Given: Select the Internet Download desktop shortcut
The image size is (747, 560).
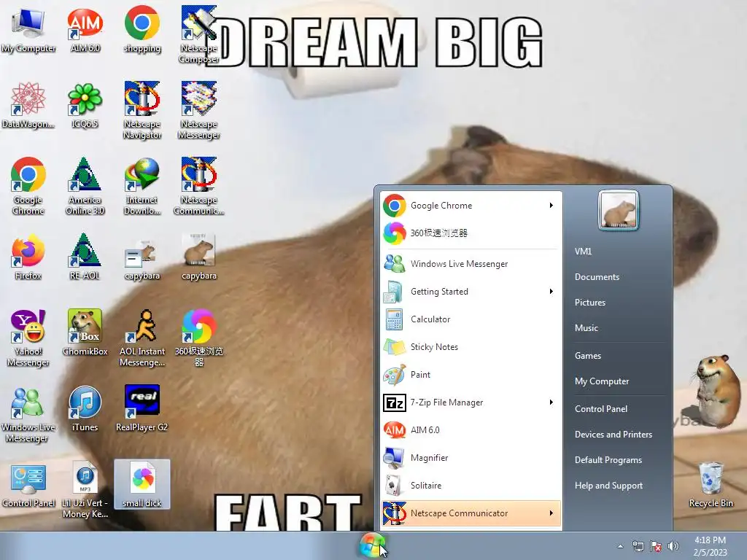Looking at the screenshot, I should pos(142,186).
